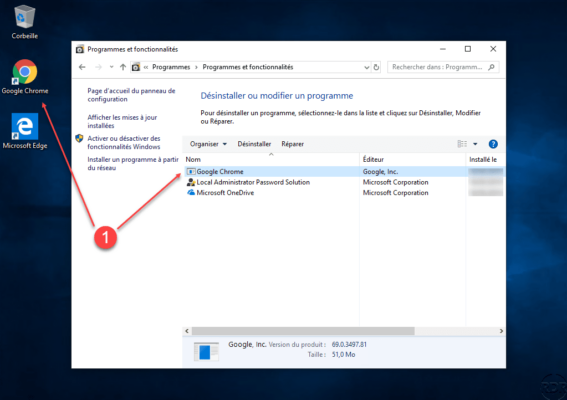This screenshot has height=400, width=567.
Task: Sort list by the Nom column header
Action: [x=271, y=159]
